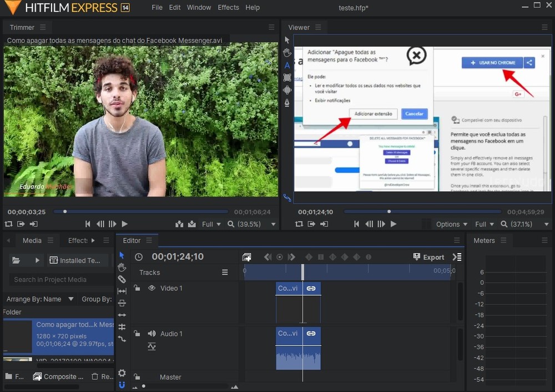Image resolution: width=555 pixels, height=392 pixels.
Task: Select the Hand tool in the Viewer toolbar
Action: pos(286,53)
